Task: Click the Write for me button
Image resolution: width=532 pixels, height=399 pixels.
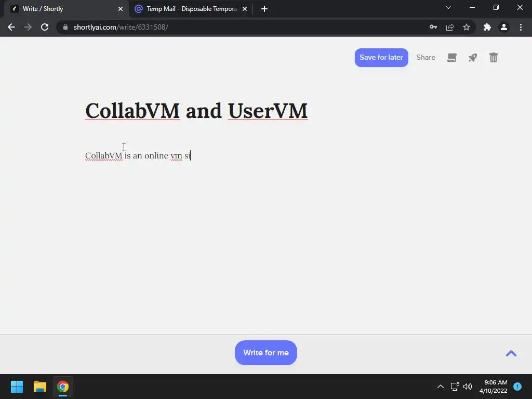Action: point(265,353)
